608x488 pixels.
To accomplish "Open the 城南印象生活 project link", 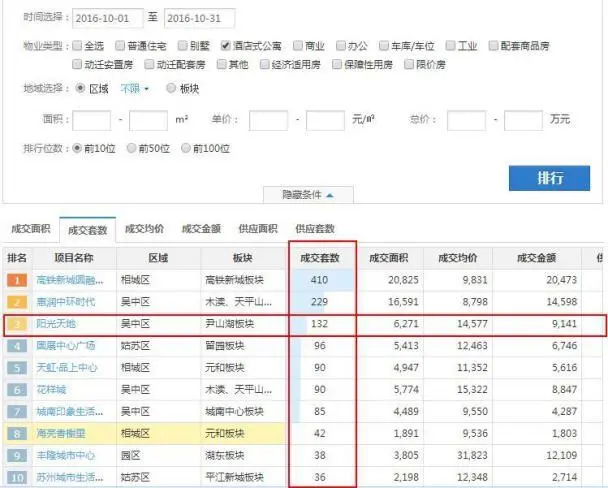I will tap(70, 412).
